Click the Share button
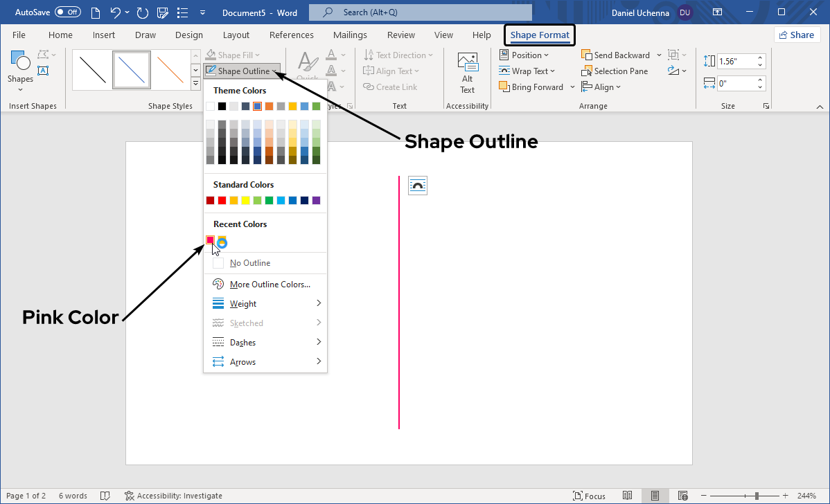The image size is (830, 504). 797,35
